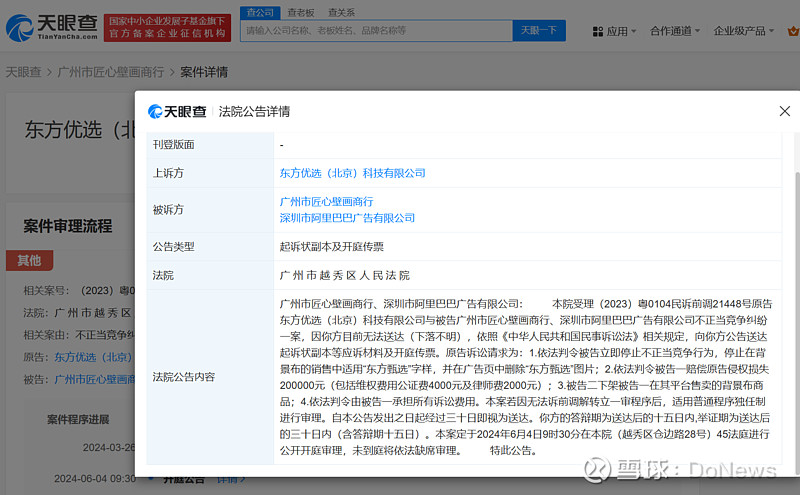Click the 天眼查 logo in dialog header
Viewport: 800px width, 495px height.
click(x=177, y=111)
